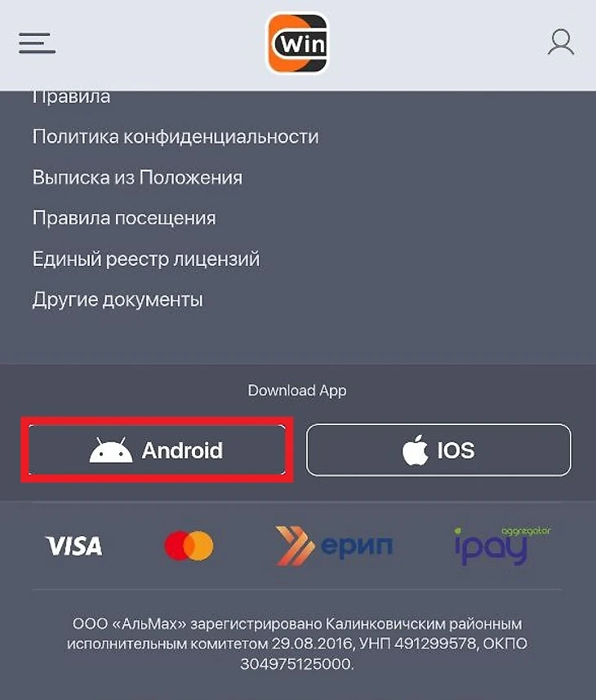Select the Mastercard payment logo
Viewport: 596px width, 700px height.
(189, 546)
